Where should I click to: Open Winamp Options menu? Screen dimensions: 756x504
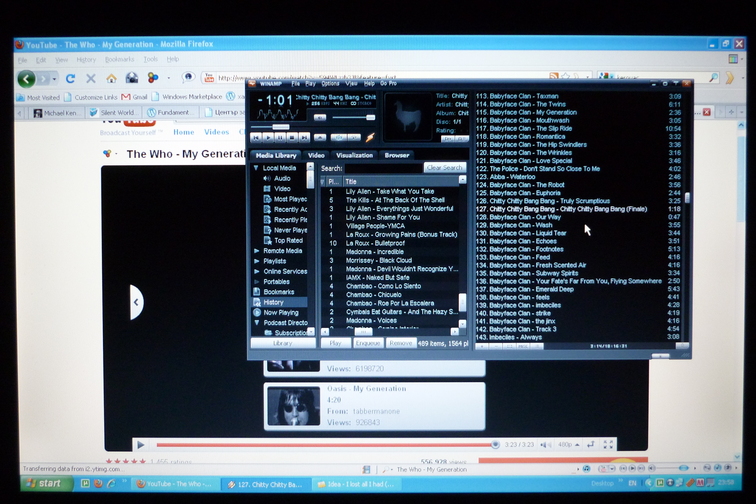[330, 83]
